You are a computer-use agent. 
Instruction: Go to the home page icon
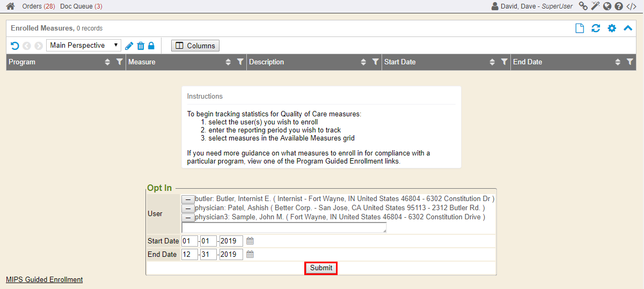pyautogui.click(x=10, y=6)
